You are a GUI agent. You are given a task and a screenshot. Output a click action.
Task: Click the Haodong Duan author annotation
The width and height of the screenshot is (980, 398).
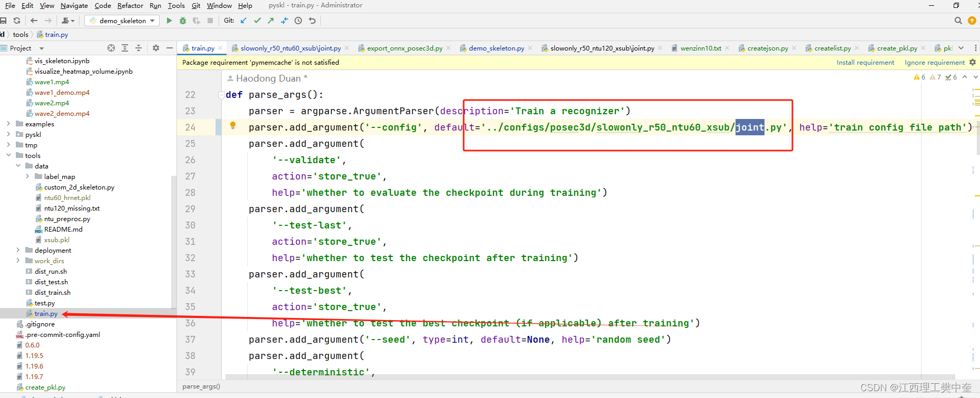pyautogui.click(x=268, y=78)
